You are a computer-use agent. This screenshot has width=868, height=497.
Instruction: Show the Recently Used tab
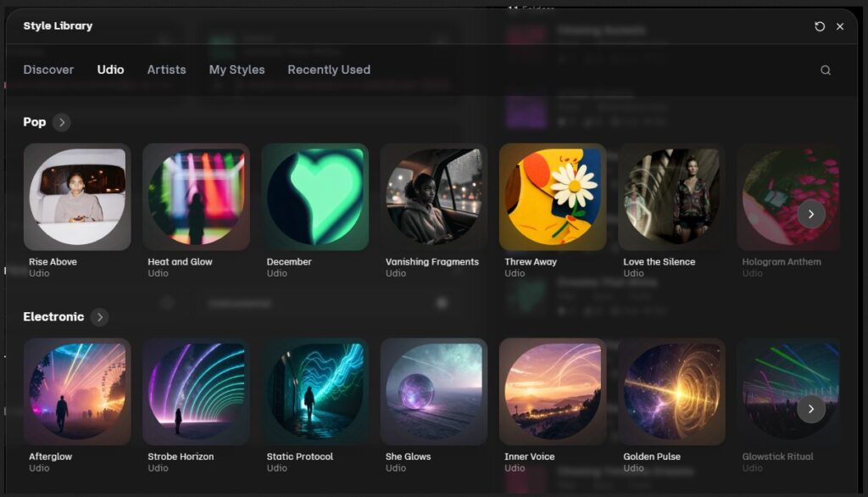click(x=329, y=70)
